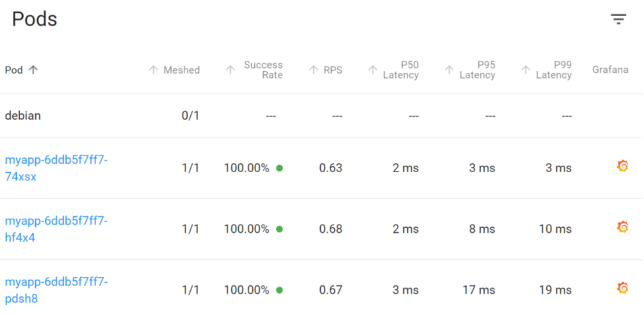
Task: Sort table by Success Rate header
Action: 263,70
